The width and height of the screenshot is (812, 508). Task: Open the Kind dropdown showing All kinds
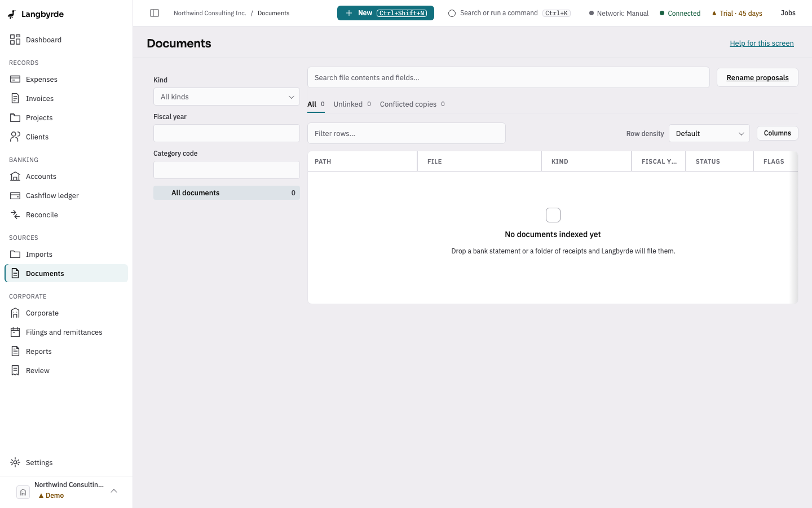click(227, 97)
